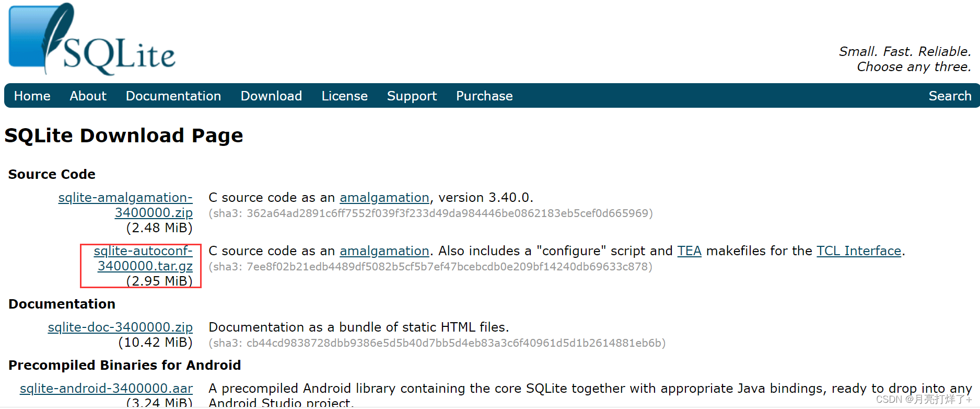This screenshot has width=980, height=409.
Task: Download sqlite-android-3400000.aar library
Action: tap(106, 389)
